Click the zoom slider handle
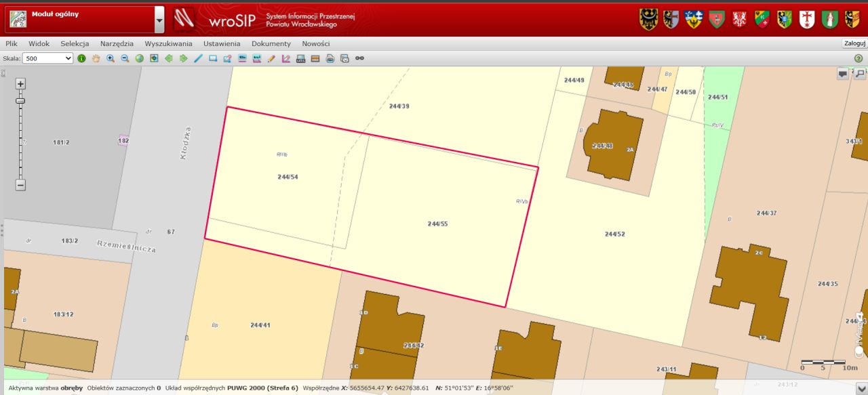868x395 pixels. click(20, 100)
